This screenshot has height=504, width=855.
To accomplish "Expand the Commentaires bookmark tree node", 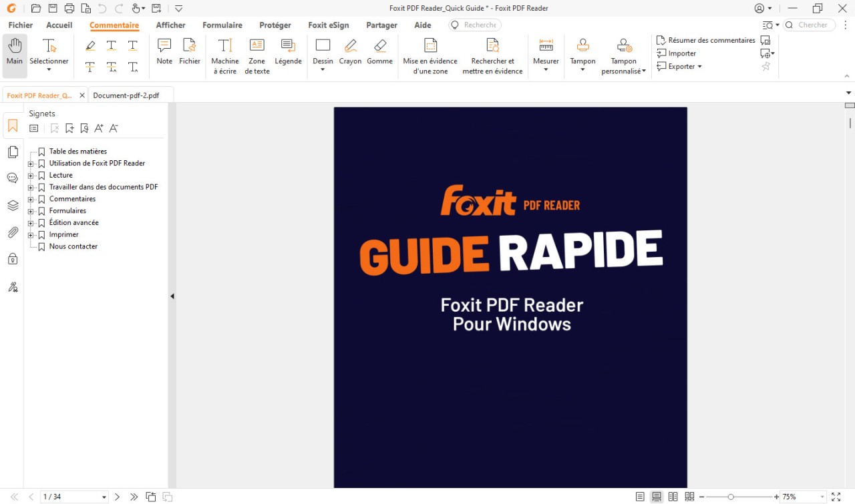I will [29, 198].
